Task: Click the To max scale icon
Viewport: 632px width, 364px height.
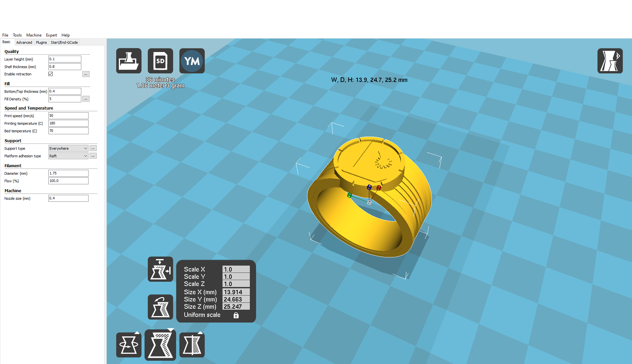Action: pyautogui.click(x=160, y=269)
